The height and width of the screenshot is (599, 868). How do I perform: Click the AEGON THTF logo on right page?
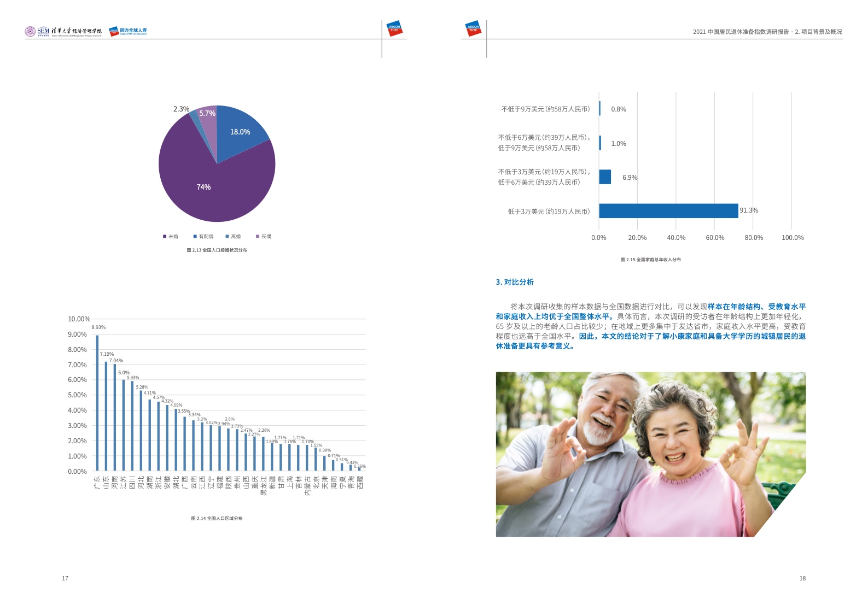click(x=473, y=28)
